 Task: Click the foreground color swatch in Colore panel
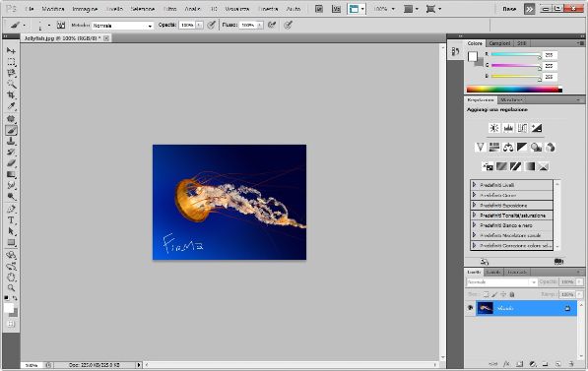point(473,57)
